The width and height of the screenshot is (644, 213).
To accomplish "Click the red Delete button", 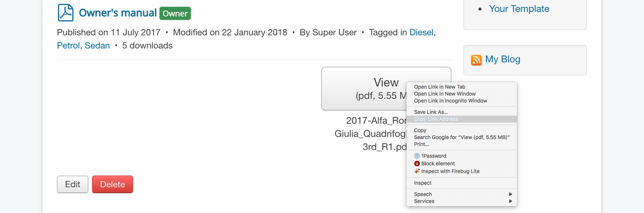I will 113,184.
